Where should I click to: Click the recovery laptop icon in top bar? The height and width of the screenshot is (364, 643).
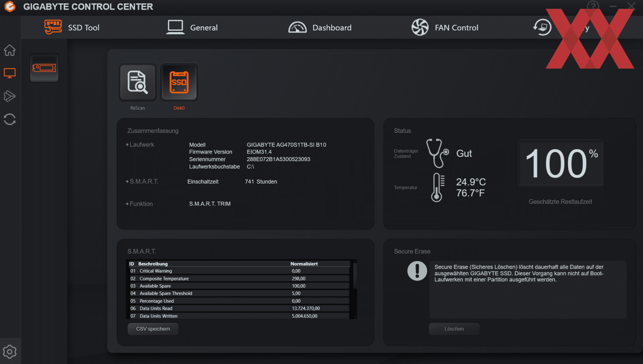(543, 27)
